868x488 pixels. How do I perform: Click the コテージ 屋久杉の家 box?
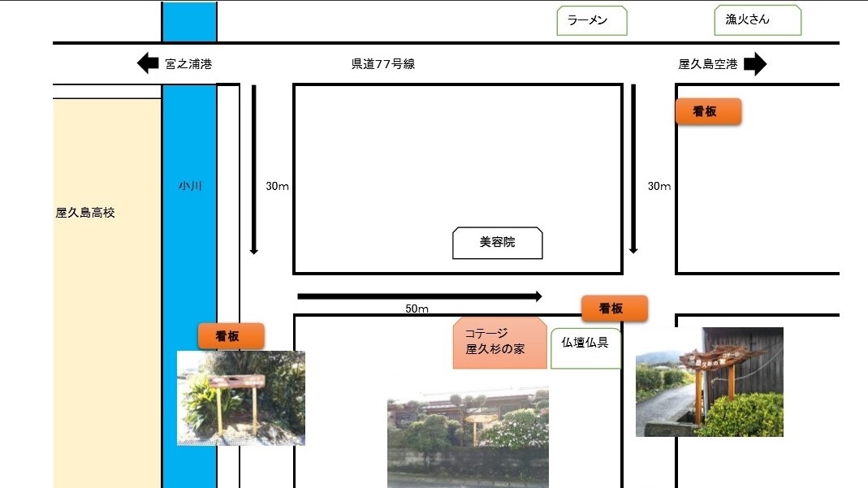500,343
